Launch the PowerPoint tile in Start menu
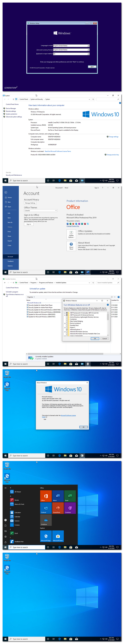Screen dimensions: 124x644 (58, 508)
